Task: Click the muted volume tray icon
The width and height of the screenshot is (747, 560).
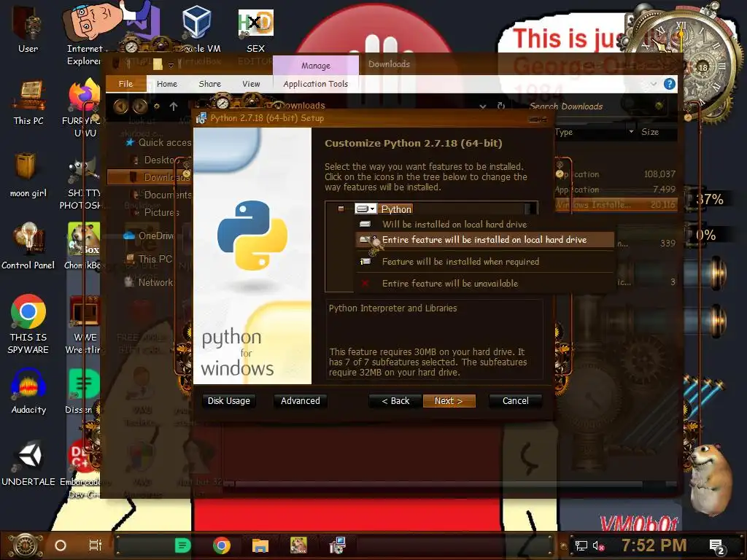Action: pos(598,545)
